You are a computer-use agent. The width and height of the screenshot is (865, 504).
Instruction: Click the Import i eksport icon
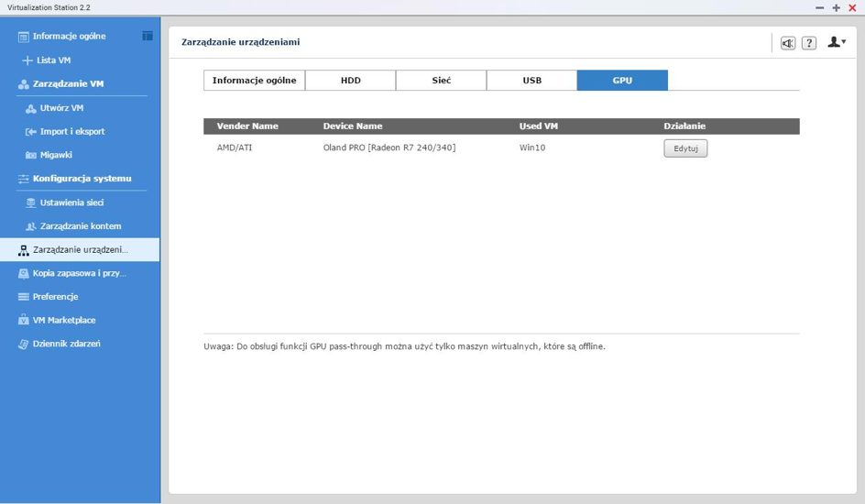pyautogui.click(x=31, y=132)
